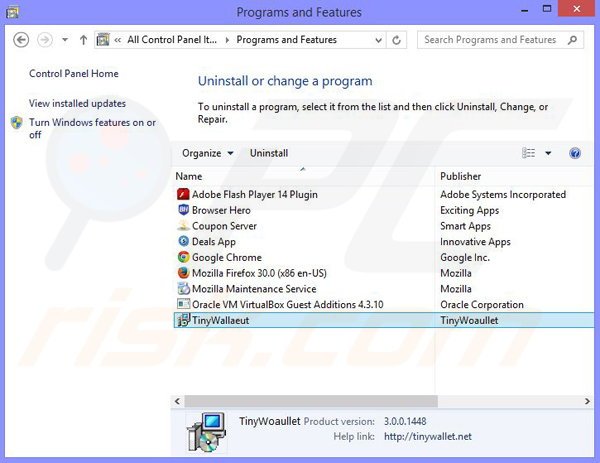This screenshot has width=600, height=463.
Task: Click the Forward navigation arrow
Action: point(45,40)
